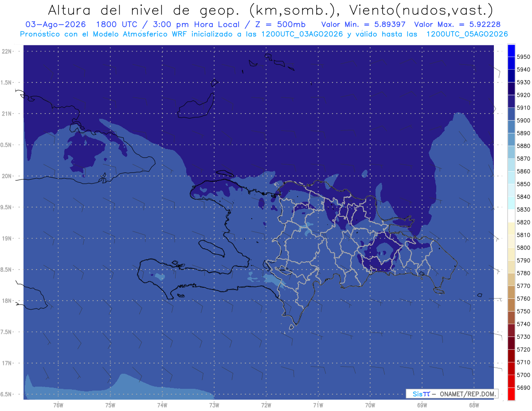Click the 5840 colorbar label
The image size is (532, 411).
[523, 197]
